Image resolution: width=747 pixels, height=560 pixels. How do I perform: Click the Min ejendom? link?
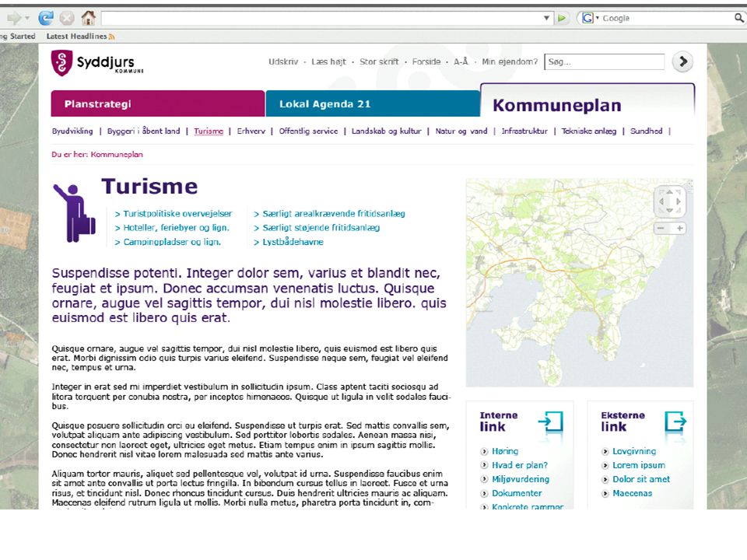point(509,61)
